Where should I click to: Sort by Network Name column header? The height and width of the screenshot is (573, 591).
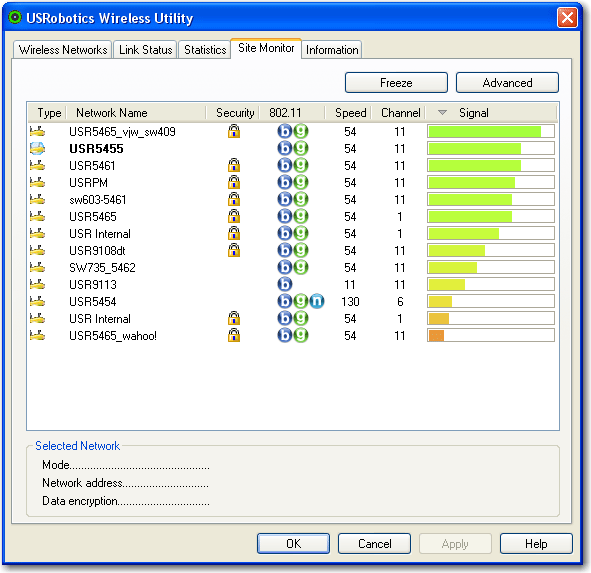pyautogui.click(x=136, y=113)
